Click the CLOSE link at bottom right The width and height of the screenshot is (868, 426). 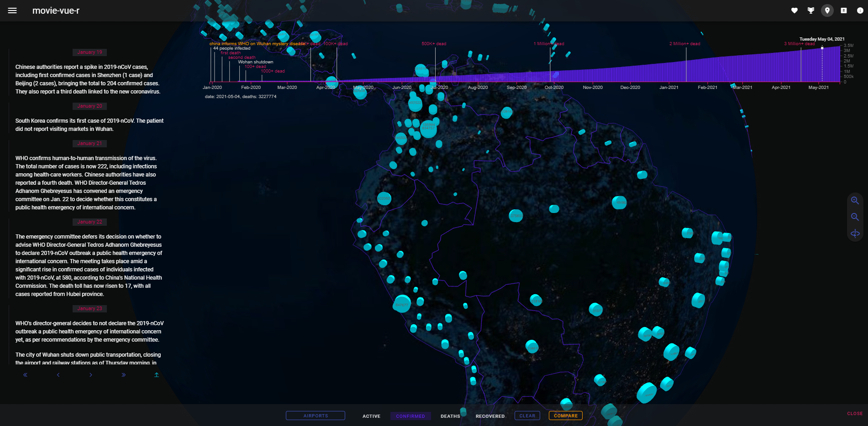click(x=855, y=414)
